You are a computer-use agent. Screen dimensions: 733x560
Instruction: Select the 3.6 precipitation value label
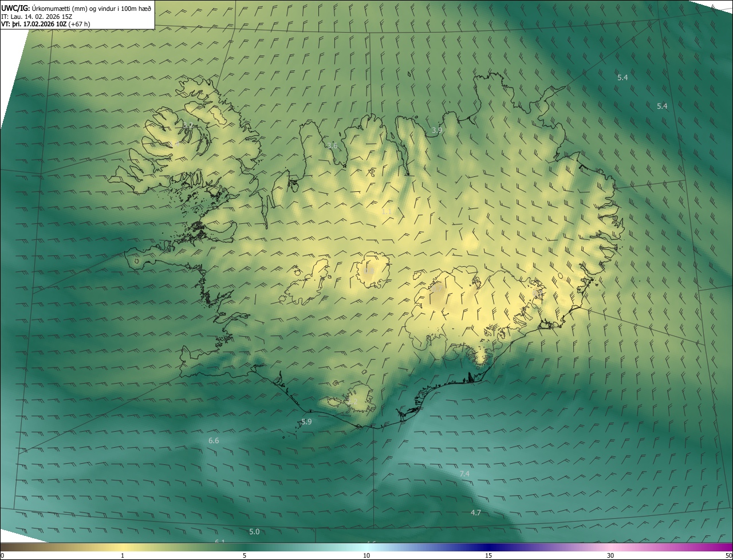332,145
